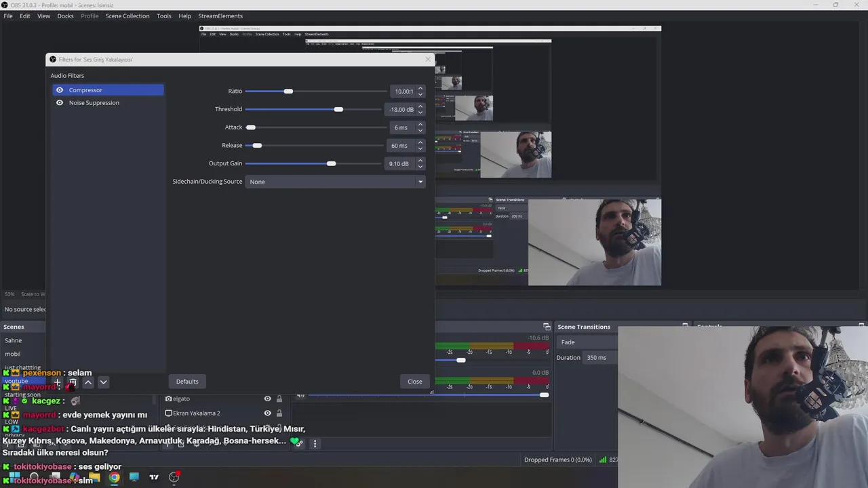The width and height of the screenshot is (868, 488).
Task: Open the Fade transition dropdown
Action: 587,342
